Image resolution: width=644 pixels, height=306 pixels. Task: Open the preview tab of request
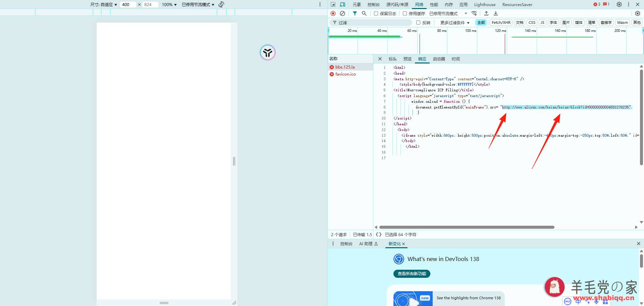(407, 59)
